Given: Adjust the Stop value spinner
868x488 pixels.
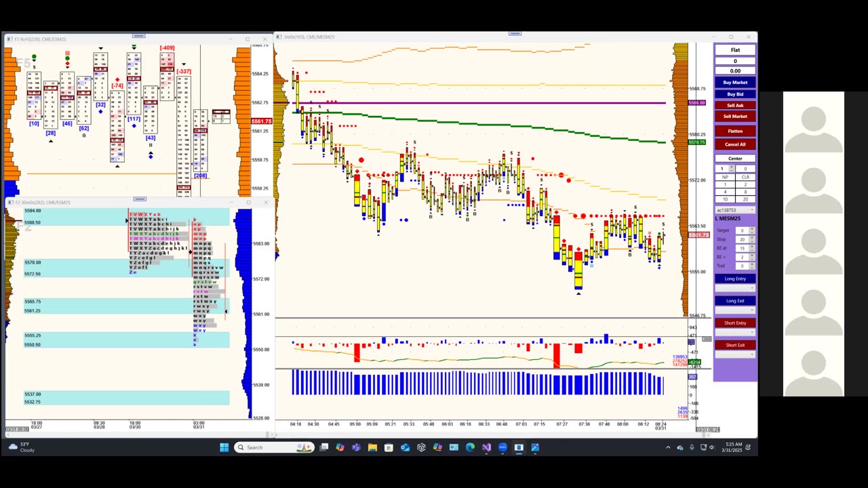Looking at the screenshot, I should coord(752,239).
